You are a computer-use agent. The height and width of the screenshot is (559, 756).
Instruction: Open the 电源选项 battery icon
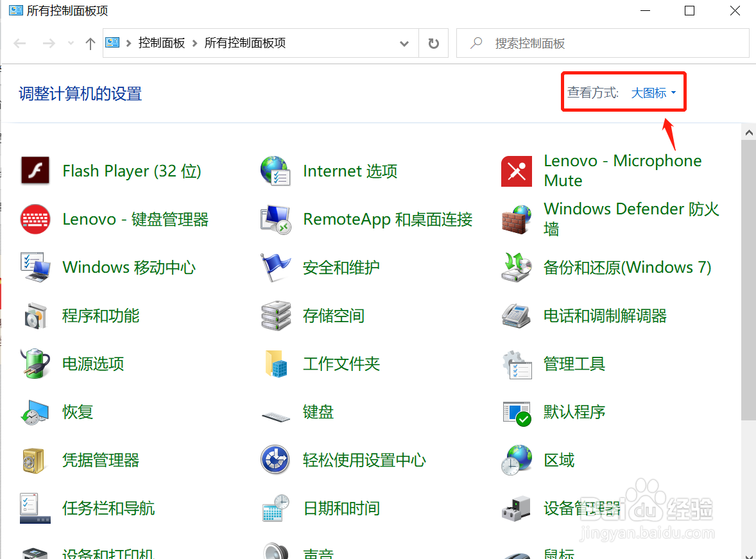pos(35,364)
